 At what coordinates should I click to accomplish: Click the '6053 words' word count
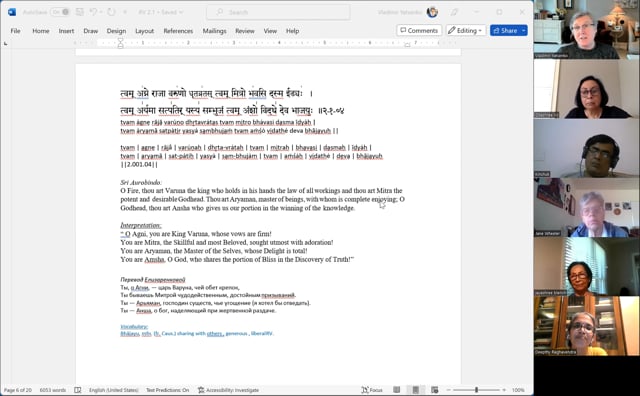pyautogui.click(x=53, y=390)
